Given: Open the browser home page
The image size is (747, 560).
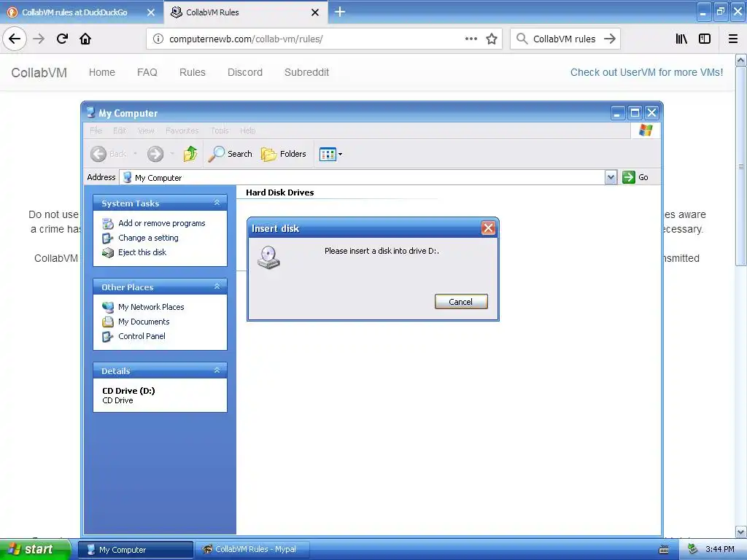Looking at the screenshot, I should [85, 39].
